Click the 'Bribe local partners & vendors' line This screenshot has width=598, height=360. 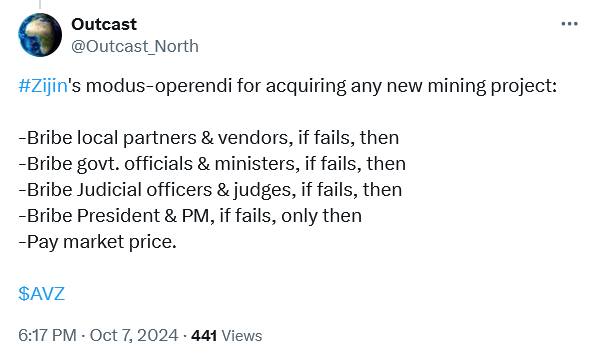(209, 138)
